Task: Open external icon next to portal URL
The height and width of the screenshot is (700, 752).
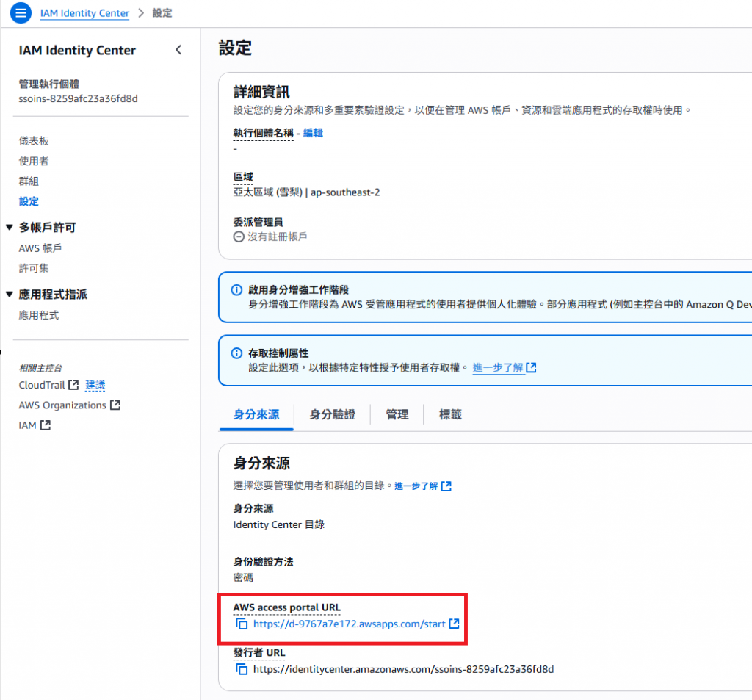Action: pos(454,623)
